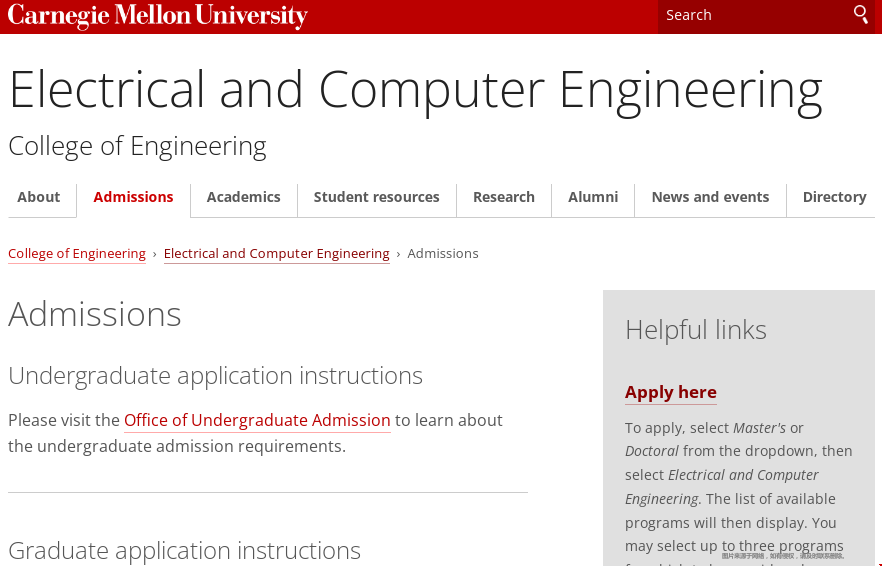This screenshot has height=566, width=882.
Task: Switch to the Research navigation tab
Action: click(x=504, y=197)
